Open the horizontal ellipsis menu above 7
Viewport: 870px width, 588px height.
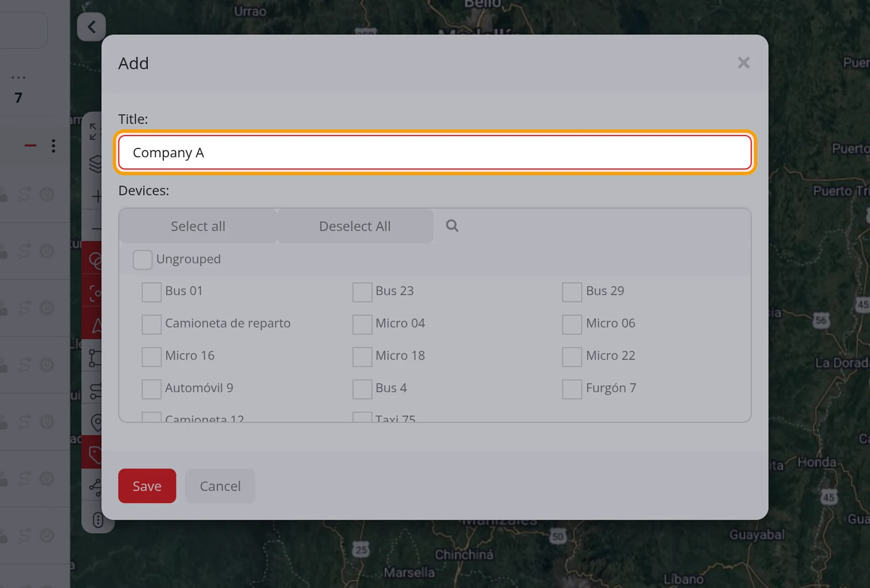point(19,78)
